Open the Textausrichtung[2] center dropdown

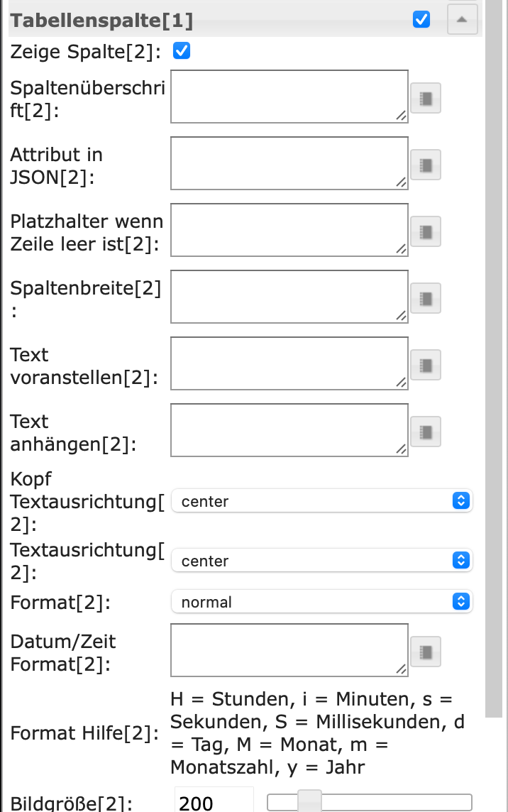321,560
